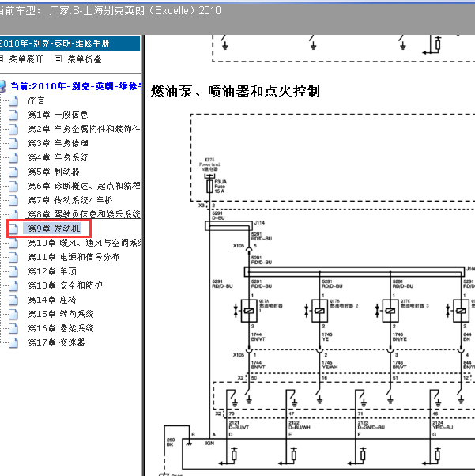Screen dimensions: 475x476
Task: Collapse all menus with 菜单折叠
Action: pyautogui.click(x=85, y=59)
